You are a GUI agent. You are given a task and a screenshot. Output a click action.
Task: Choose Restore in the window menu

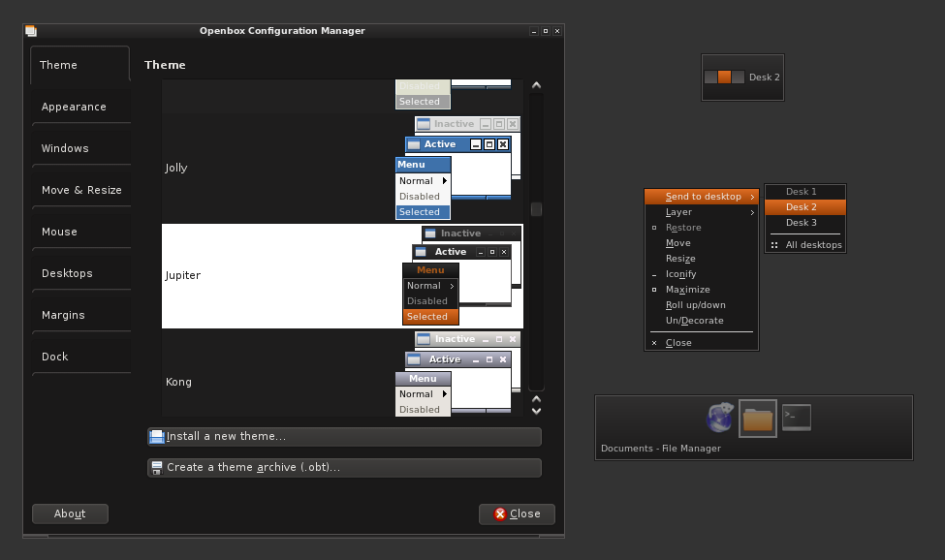coord(702,228)
